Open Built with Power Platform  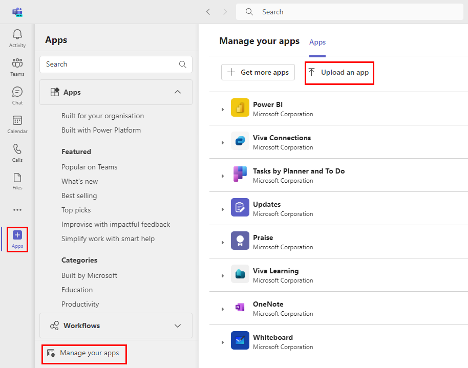[x=101, y=130]
